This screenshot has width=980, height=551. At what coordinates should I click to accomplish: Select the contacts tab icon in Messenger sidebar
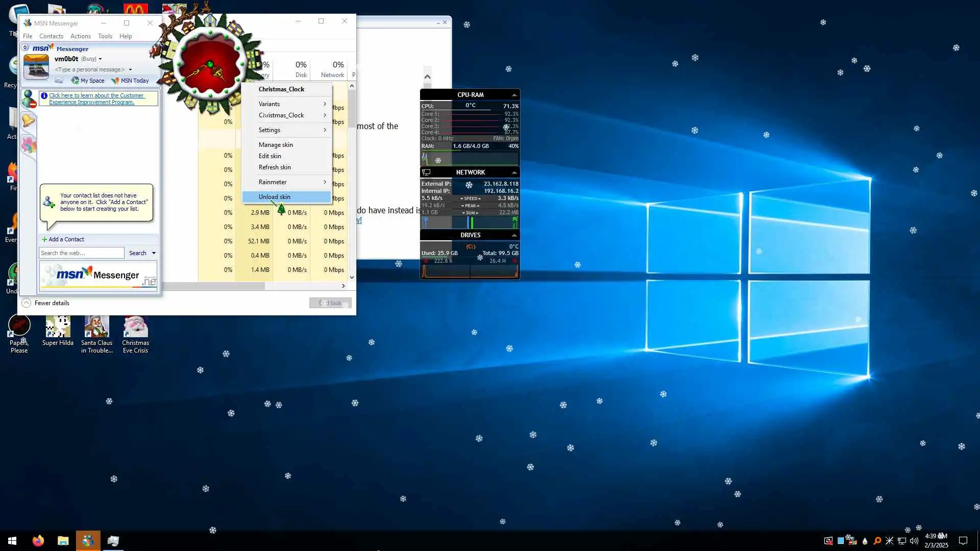(29, 99)
